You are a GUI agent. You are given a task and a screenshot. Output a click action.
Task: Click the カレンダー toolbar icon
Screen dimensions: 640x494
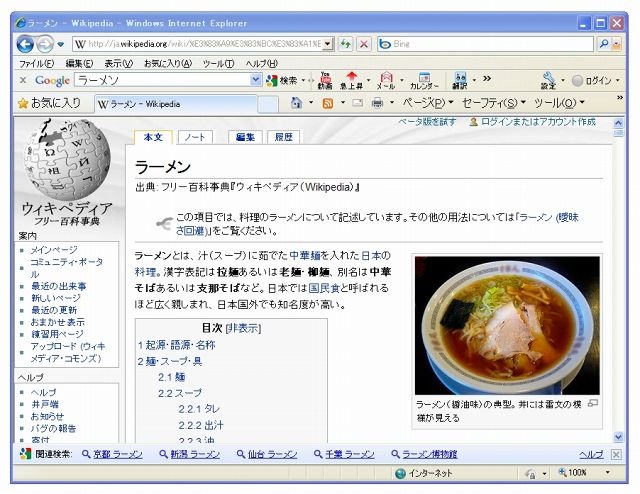(424, 80)
